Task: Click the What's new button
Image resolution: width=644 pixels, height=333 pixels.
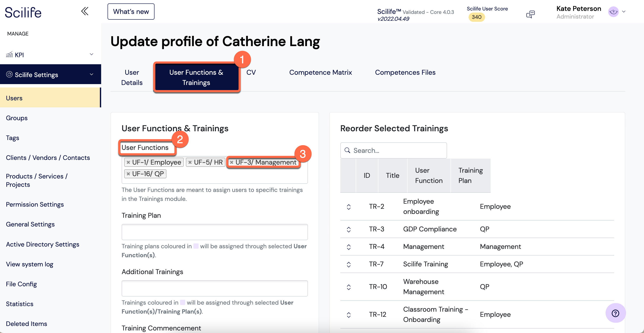Action: click(131, 12)
